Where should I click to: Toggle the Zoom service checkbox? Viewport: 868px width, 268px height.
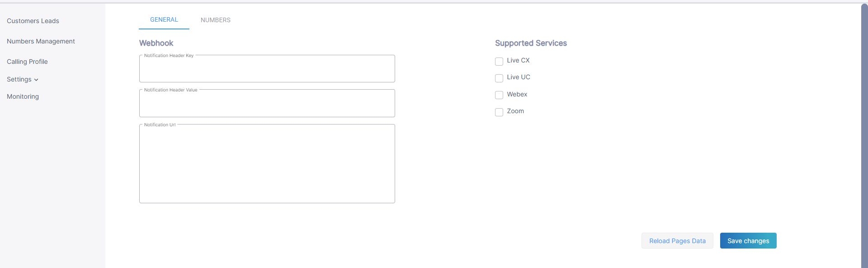(499, 112)
